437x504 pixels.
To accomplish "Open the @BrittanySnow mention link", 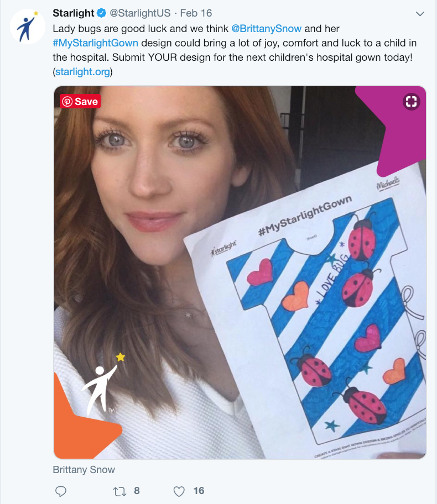I will 267,29.
